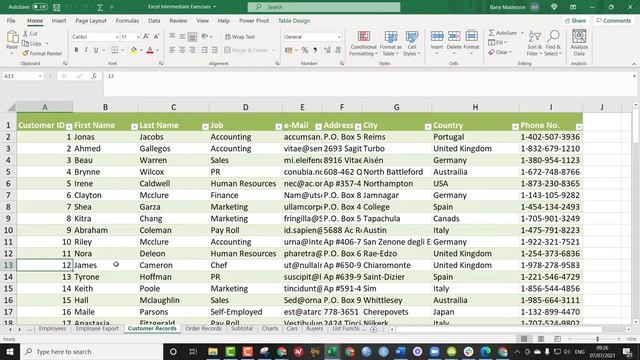Apply Italic formatting
Viewport: 640px width, 360px height.
tap(86, 50)
